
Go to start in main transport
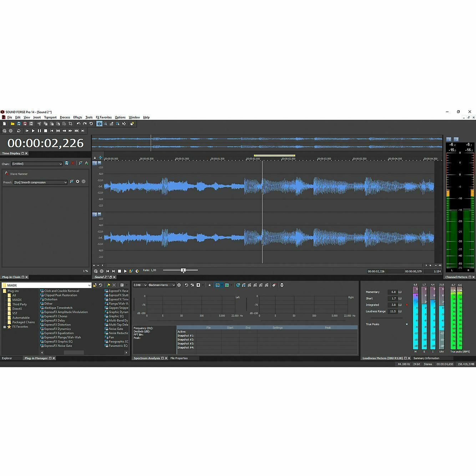pos(52,131)
